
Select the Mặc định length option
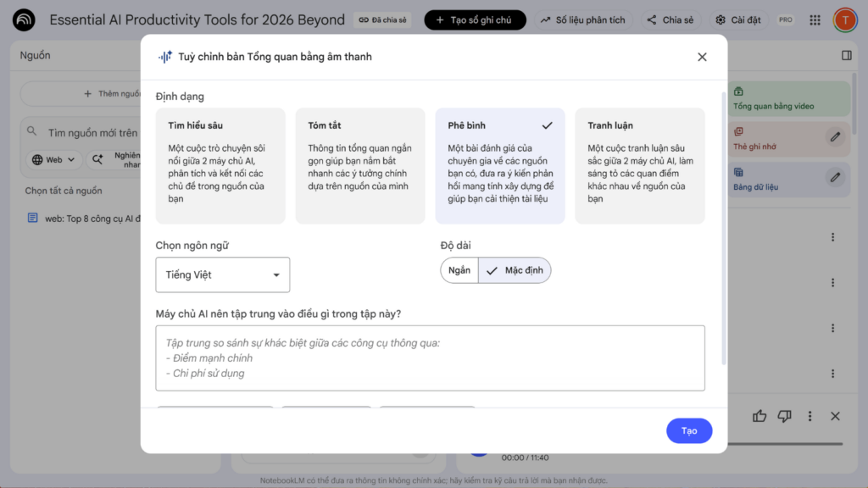(x=516, y=271)
